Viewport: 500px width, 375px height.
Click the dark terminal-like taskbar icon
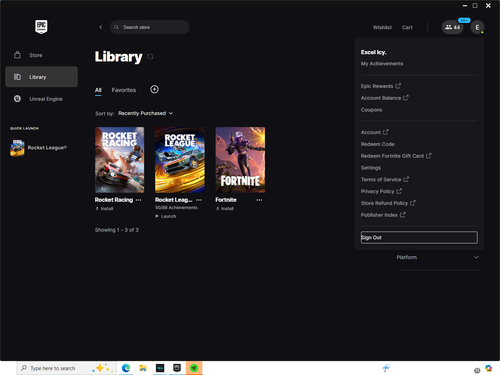tap(160, 368)
